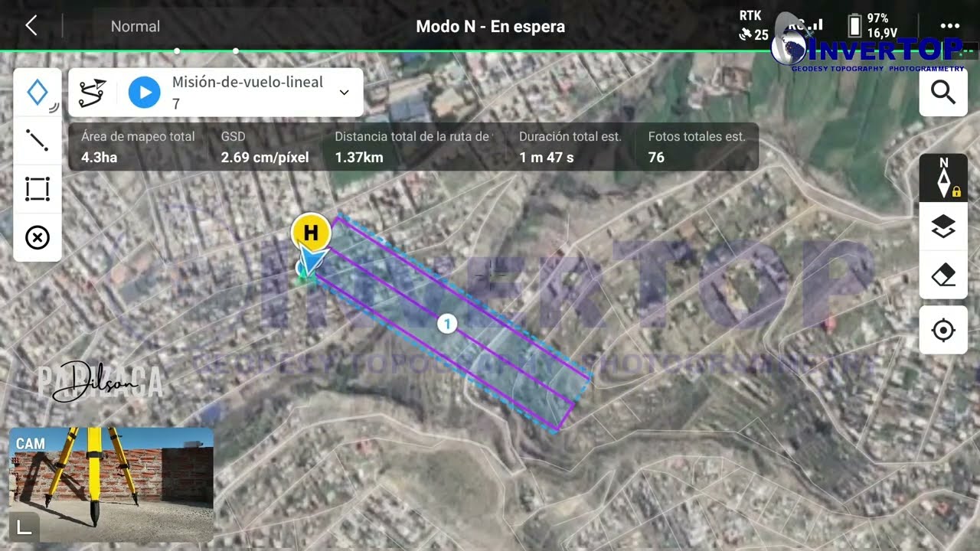This screenshot has height=551, width=980.
Task: Toggle the north compass lock
Action: pyautogui.click(x=943, y=178)
